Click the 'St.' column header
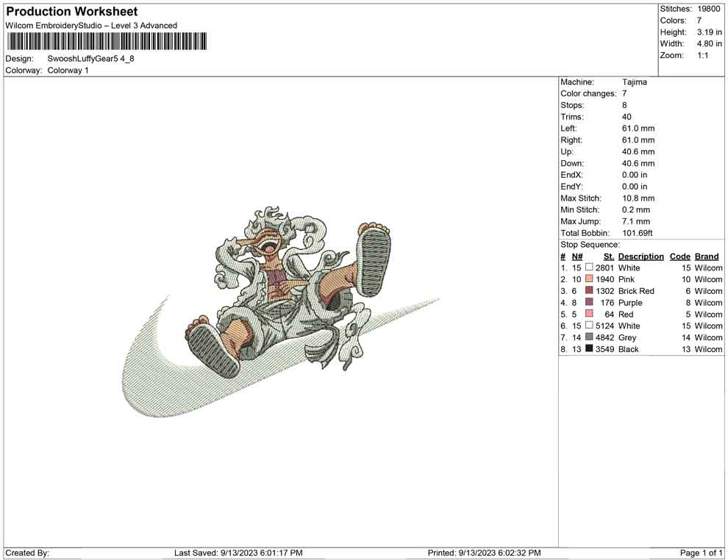 [609, 256]
